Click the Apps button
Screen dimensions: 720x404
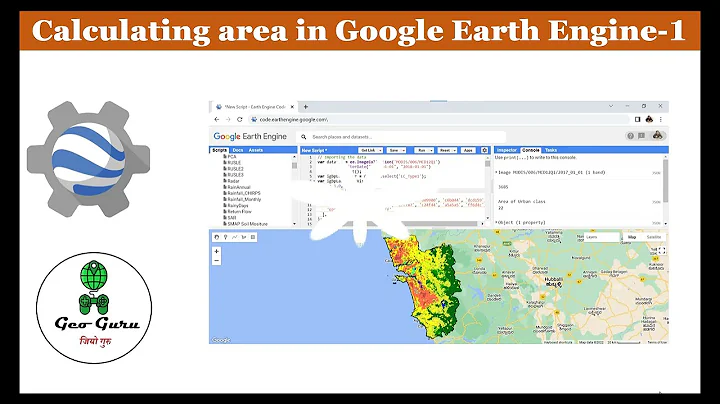pyautogui.click(x=468, y=150)
